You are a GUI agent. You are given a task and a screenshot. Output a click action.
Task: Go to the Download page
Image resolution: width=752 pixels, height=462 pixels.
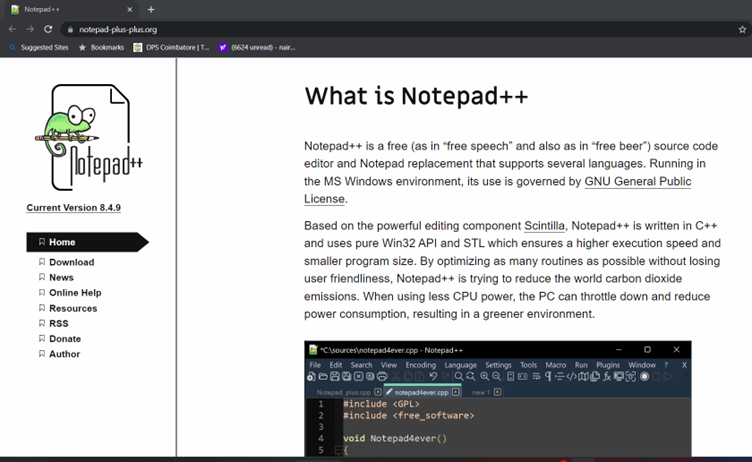(71, 262)
